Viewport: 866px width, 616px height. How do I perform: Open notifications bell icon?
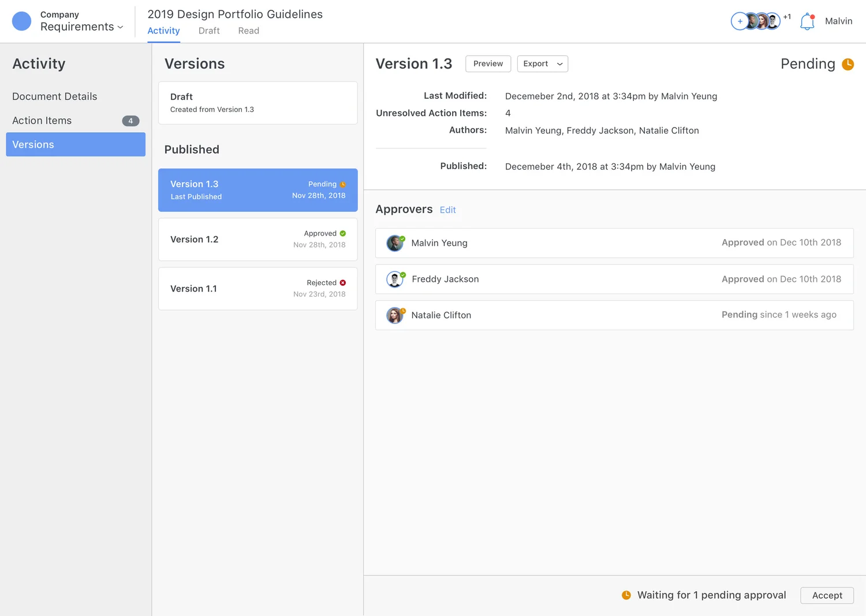pos(807,21)
